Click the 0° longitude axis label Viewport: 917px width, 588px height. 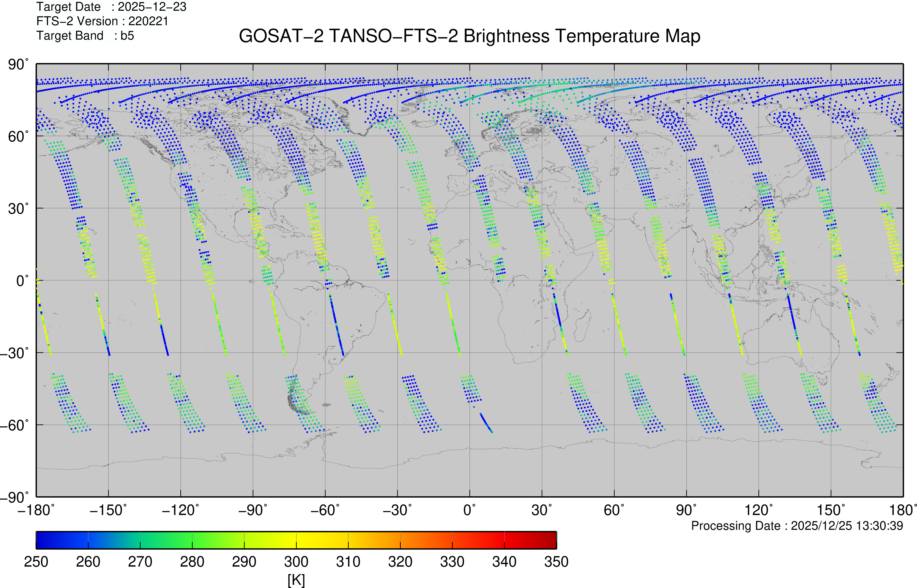[x=469, y=510]
